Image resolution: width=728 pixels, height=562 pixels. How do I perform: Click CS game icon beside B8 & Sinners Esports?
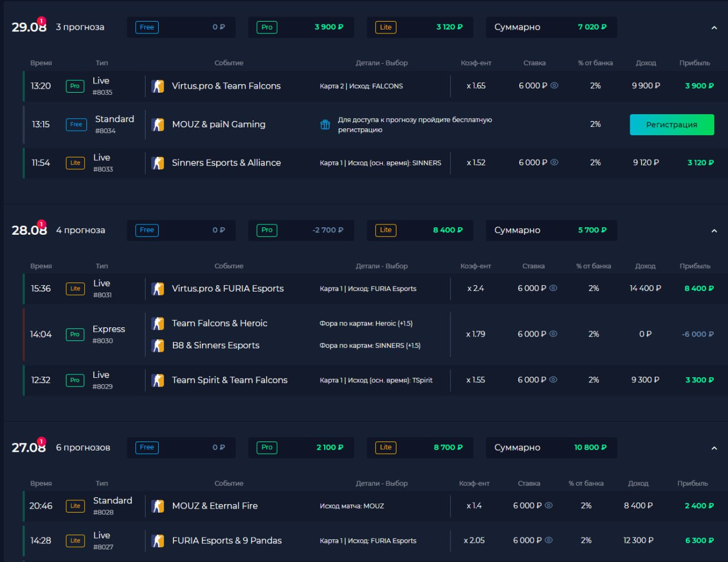158,345
